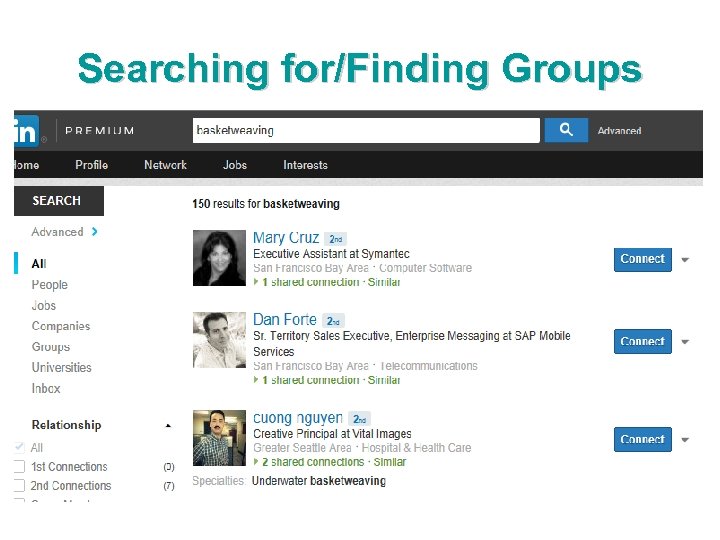The image size is (720, 540).
Task: Click Similar link under Dan Forte
Action: click(x=384, y=380)
